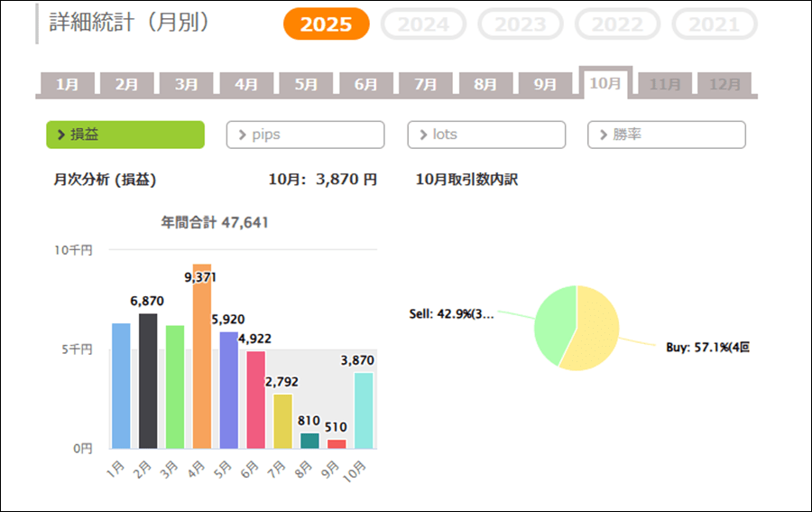Click the green Sell pie slice
The width and height of the screenshot is (812, 512).
(554, 321)
